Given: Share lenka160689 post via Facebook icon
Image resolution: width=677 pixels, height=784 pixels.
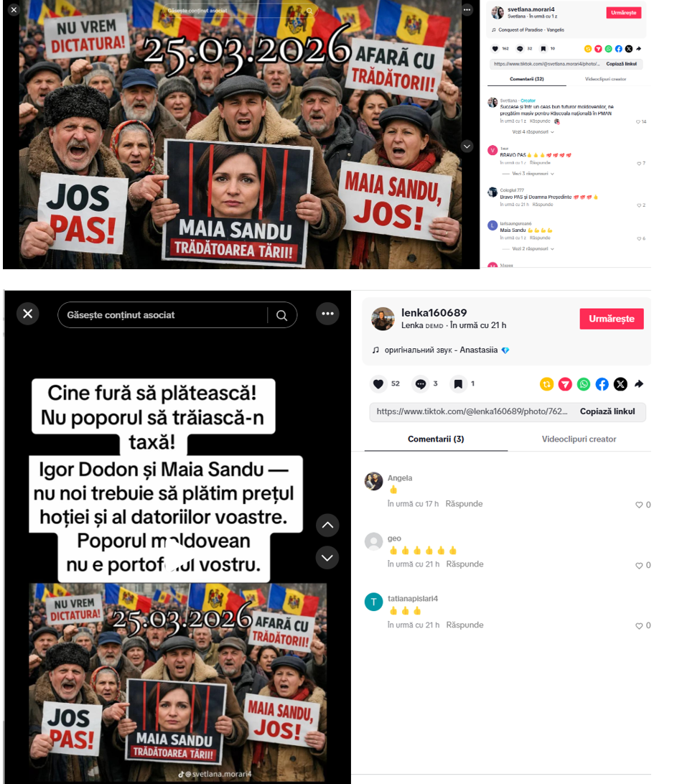Looking at the screenshot, I should click(602, 384).
